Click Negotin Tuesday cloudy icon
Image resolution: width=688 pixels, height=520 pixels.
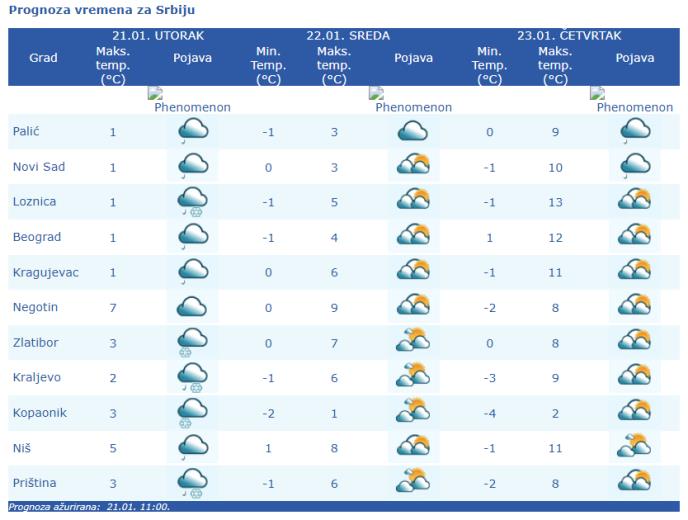point(192,307)
